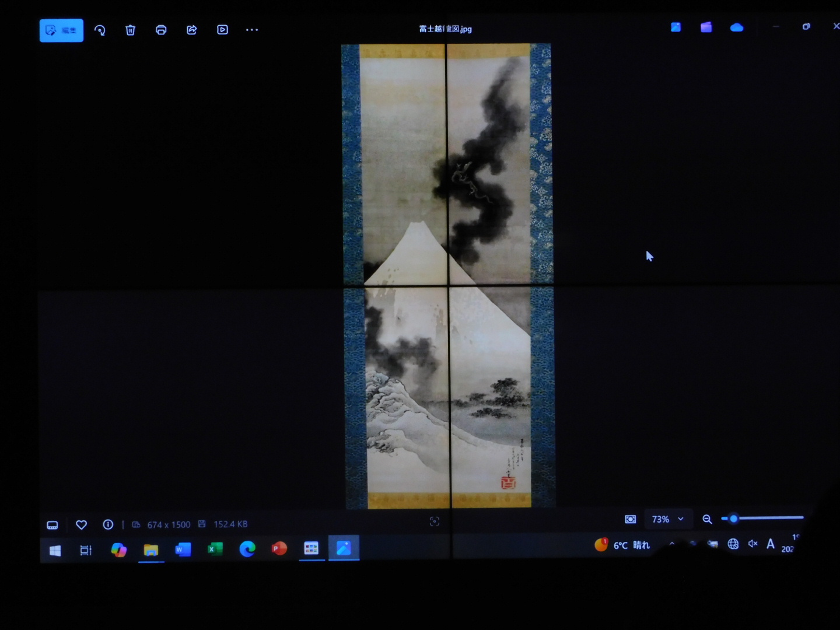Print the image via the printer icon
Viewport: 840px width, 630px height.
point(161,30)
